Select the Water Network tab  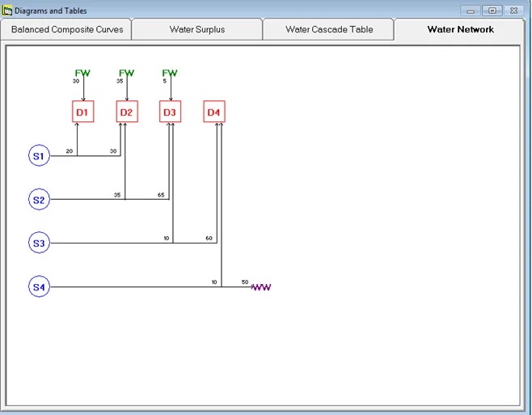pos(460,29)
